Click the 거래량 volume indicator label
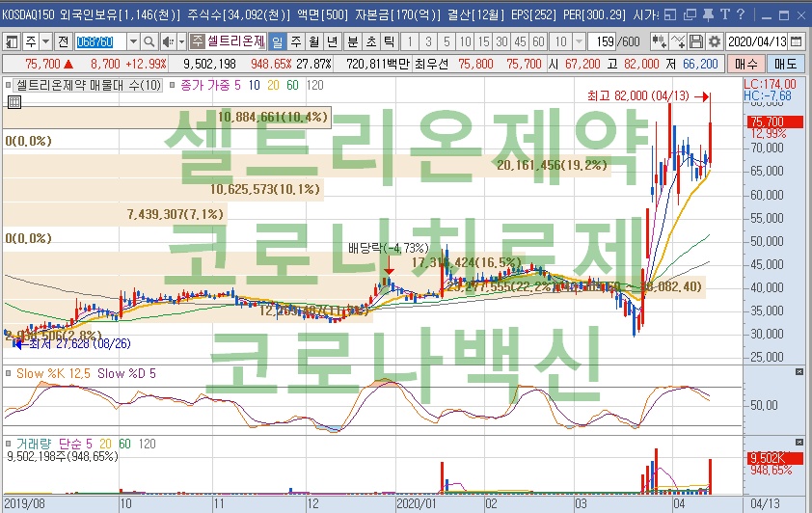812x513 pixels. click(34, 444)
